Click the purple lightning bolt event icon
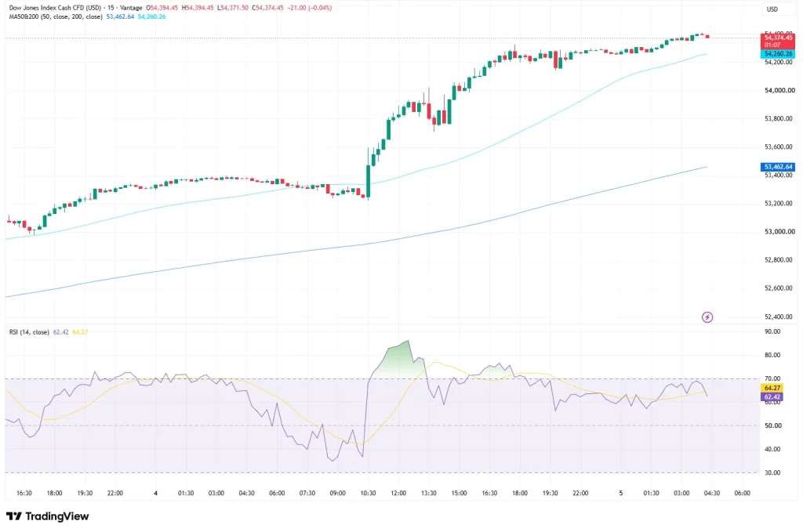 click(707, 317)
